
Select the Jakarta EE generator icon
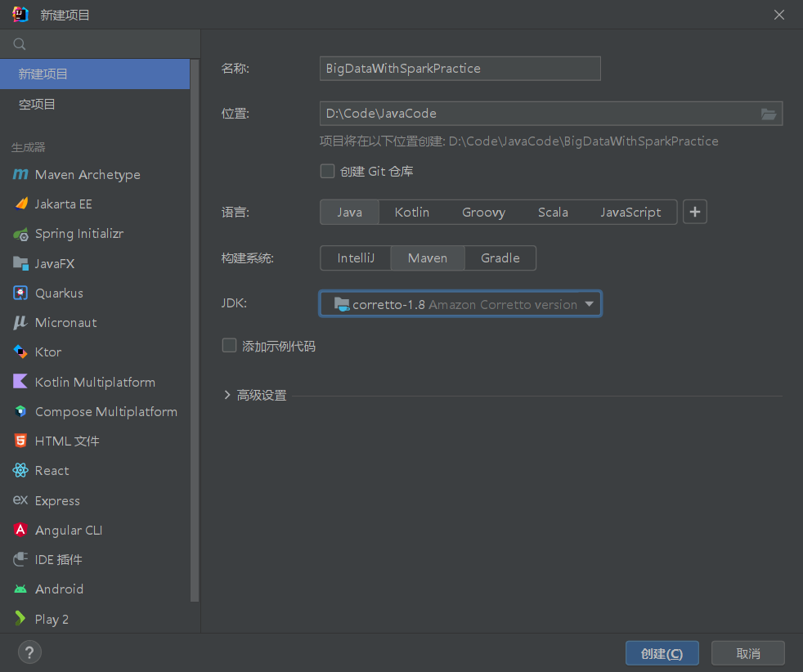click(x=20, y=204)
